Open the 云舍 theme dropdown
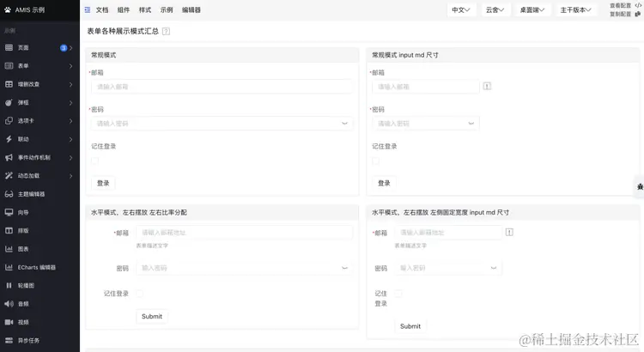Screen dimensions: 644x352 pyautogui.click(x=495, y=9)
